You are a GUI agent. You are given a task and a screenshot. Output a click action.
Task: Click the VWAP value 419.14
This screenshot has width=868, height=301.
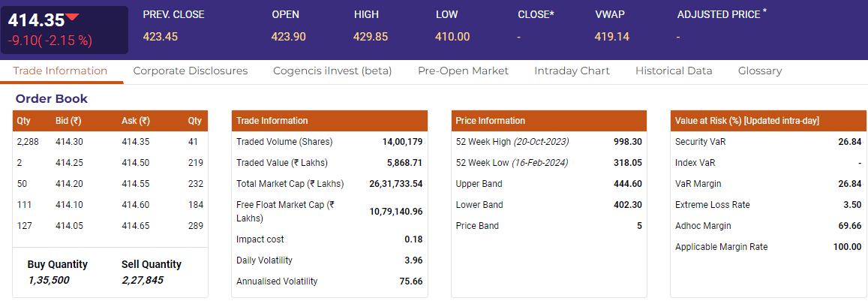coord(611,36)
